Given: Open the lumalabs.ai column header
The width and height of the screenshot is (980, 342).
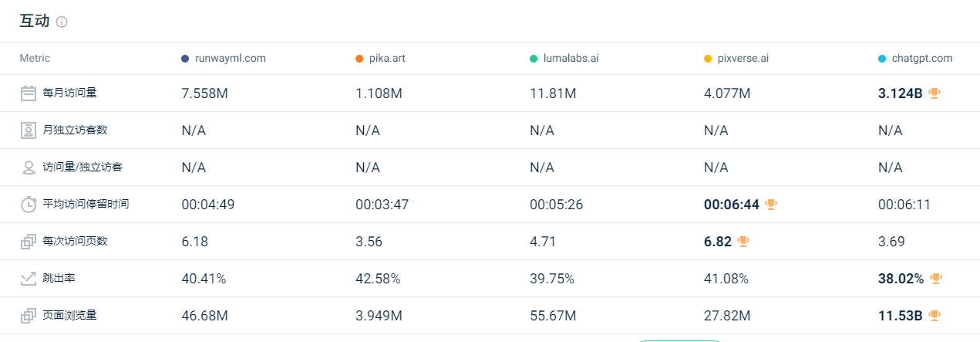Looking at the screenshot, I should coord(571,59).
